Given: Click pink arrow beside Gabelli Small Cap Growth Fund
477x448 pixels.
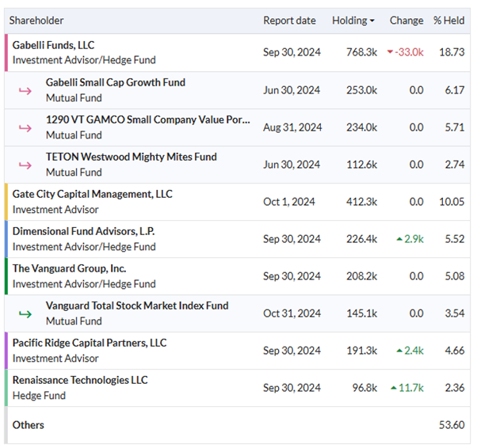Looking at the screenshot, I should tap(25, 90).
